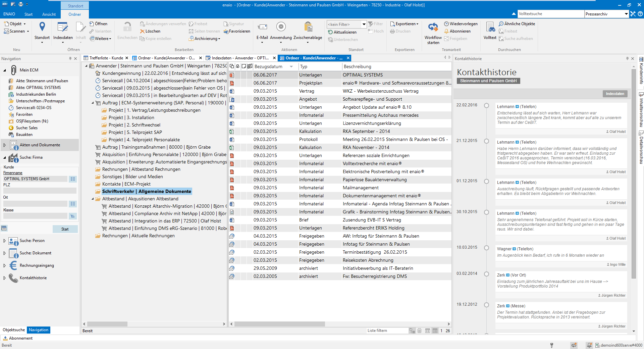Start a workflow with Workflow starten

[433, 33]
